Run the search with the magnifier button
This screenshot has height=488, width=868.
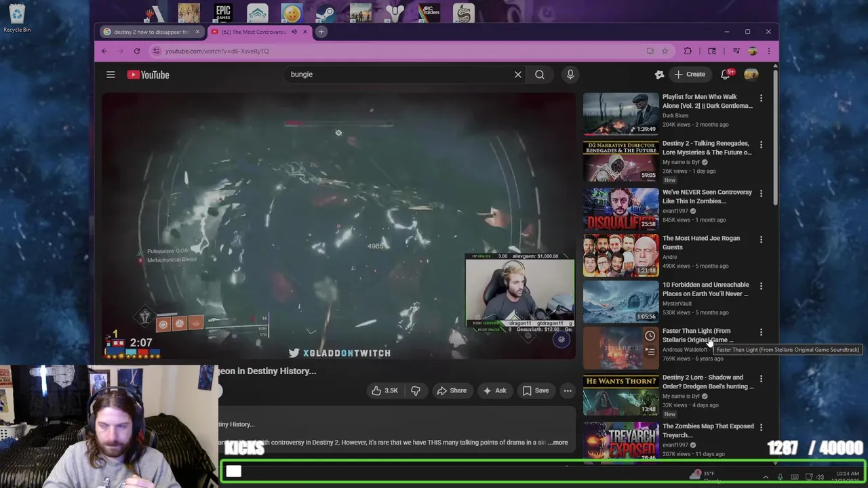tap(540, 75)
